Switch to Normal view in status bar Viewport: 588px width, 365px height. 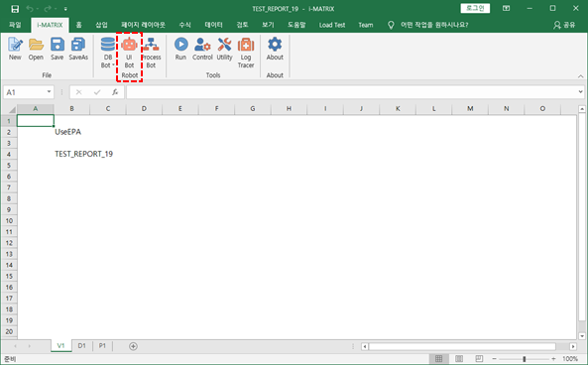[x=438, y=359]
